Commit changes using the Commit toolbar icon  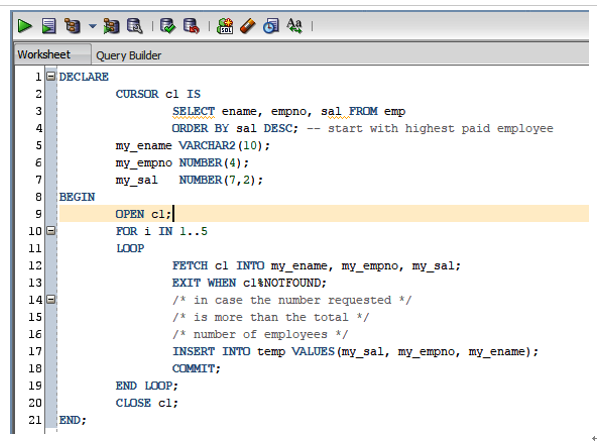(168, 26)
